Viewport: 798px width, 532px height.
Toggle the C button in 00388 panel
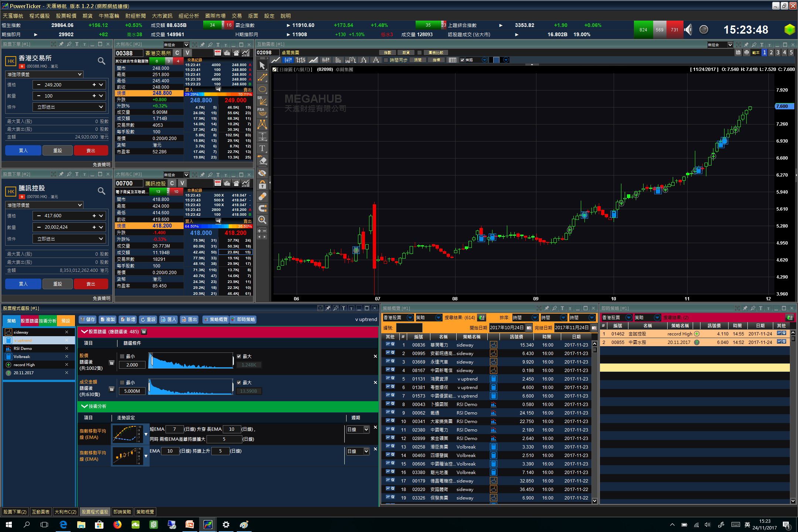177,53
